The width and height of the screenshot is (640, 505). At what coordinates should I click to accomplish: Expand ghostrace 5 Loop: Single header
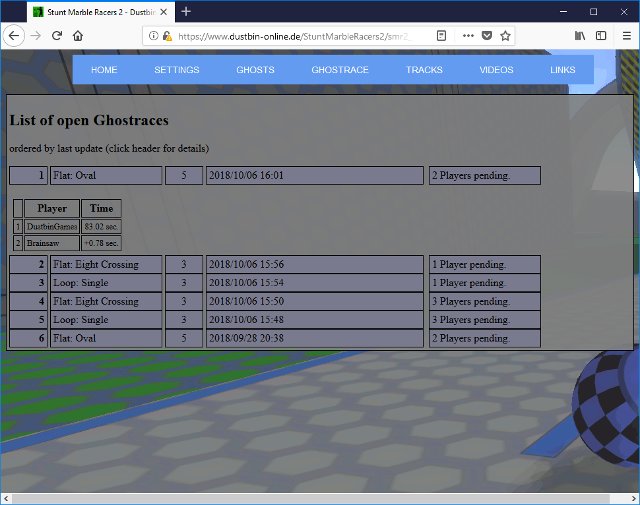click(106, 320)
